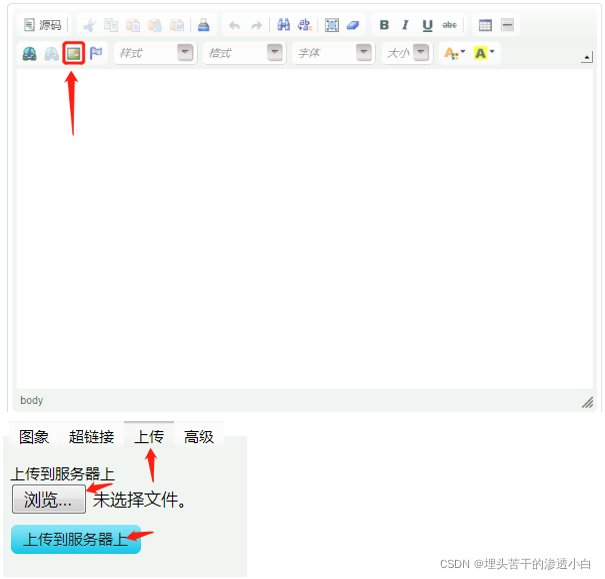Open the text color picker
The image size is (605, 579).
(x=455, y=53)
